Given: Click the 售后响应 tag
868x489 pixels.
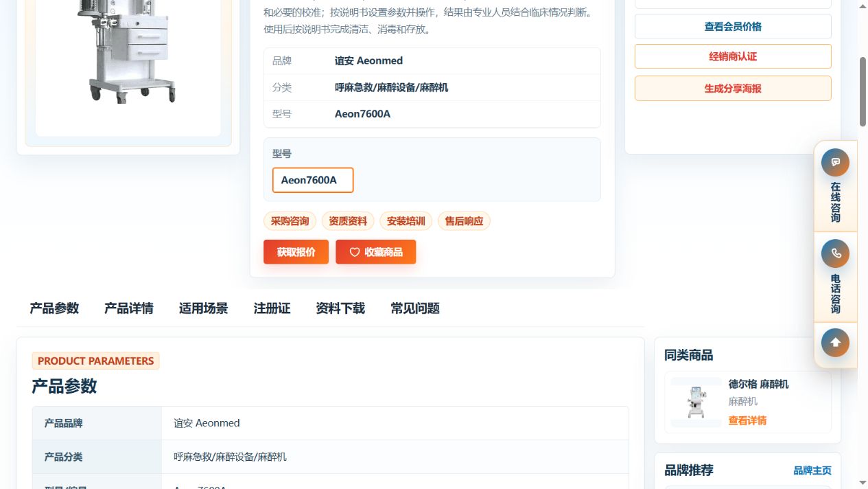Looking at the screenshot, I should click(x=464, y=221).
